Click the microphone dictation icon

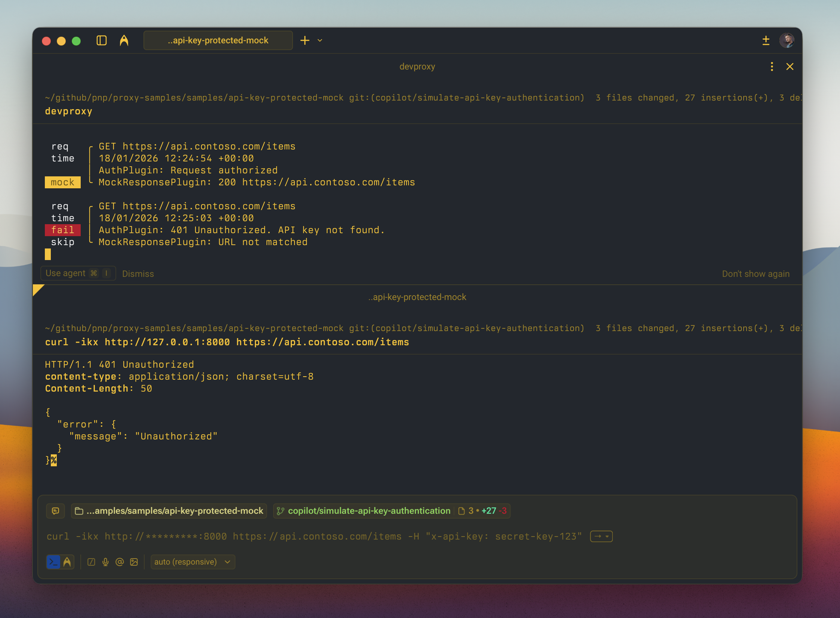coord(105,562)
